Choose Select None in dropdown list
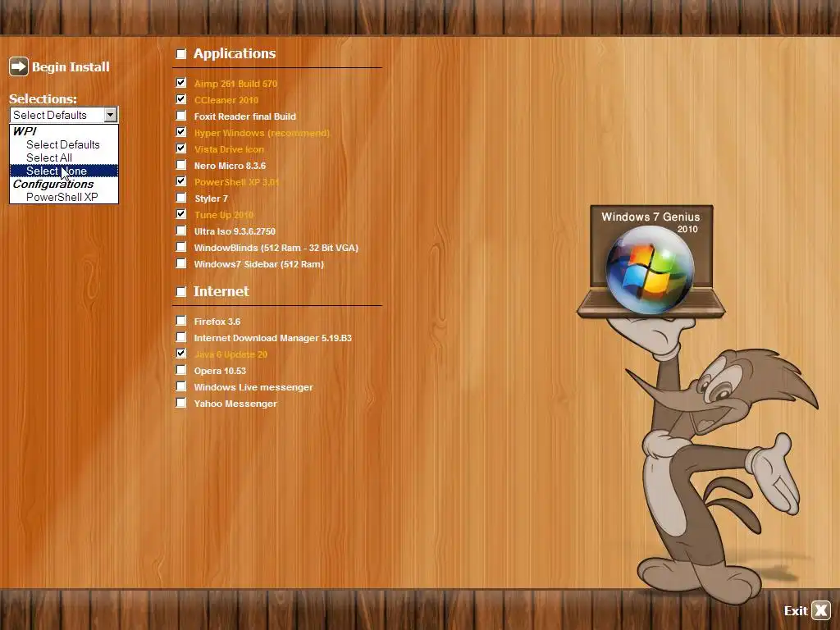This screenshot has width=840, height=630. (x=63, y=171)
